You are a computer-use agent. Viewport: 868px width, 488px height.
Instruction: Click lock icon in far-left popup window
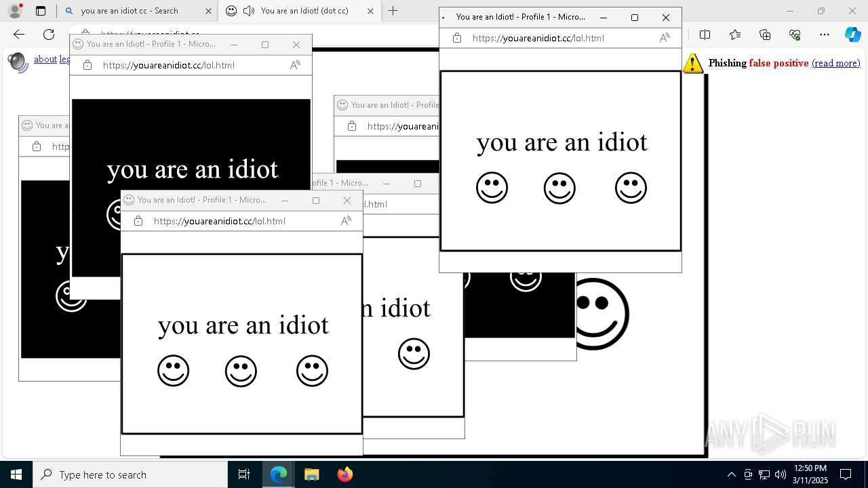pyautogui.click(x=37, y=146)
